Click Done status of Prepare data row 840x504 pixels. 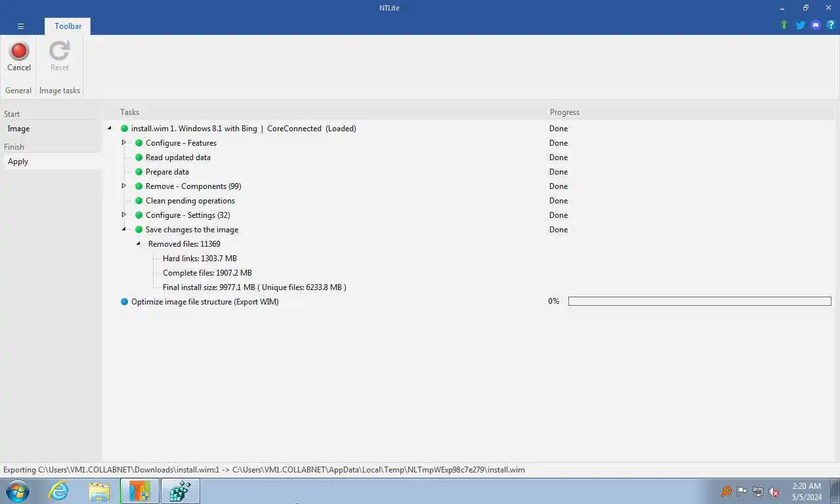(x=558, y=172)
